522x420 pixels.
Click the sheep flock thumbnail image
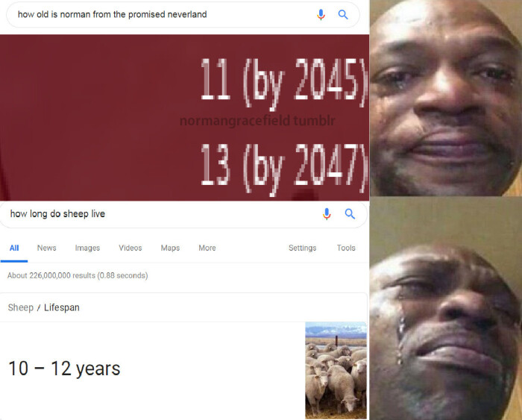[x=336, y=370]
